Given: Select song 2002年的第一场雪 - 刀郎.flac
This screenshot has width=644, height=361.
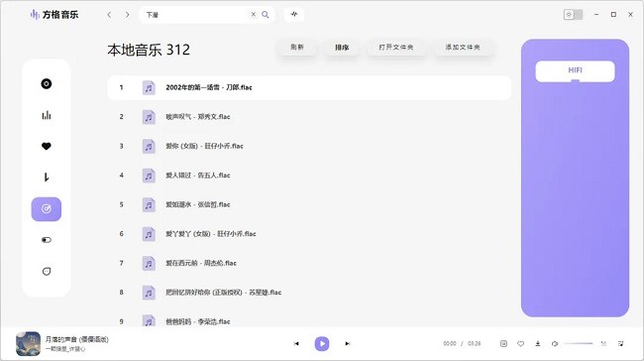Looking at the screenshot, I should 309,87.
